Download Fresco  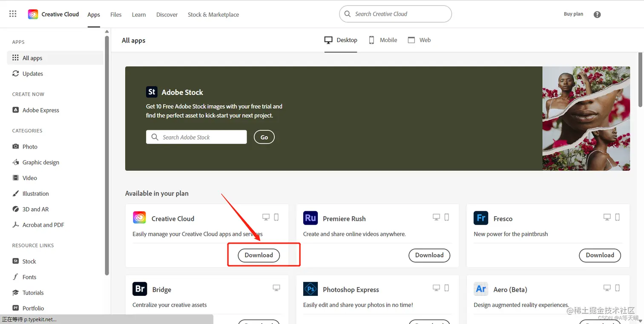click(600, 255)
